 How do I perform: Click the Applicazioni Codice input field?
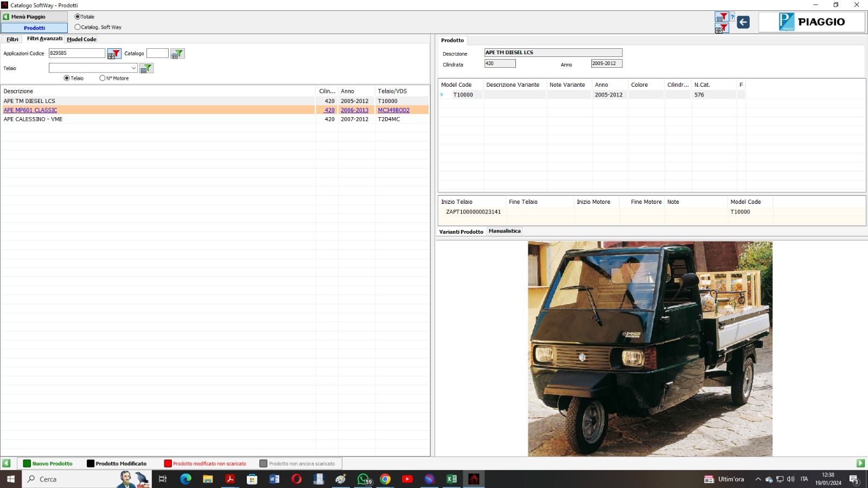point(76,53)
